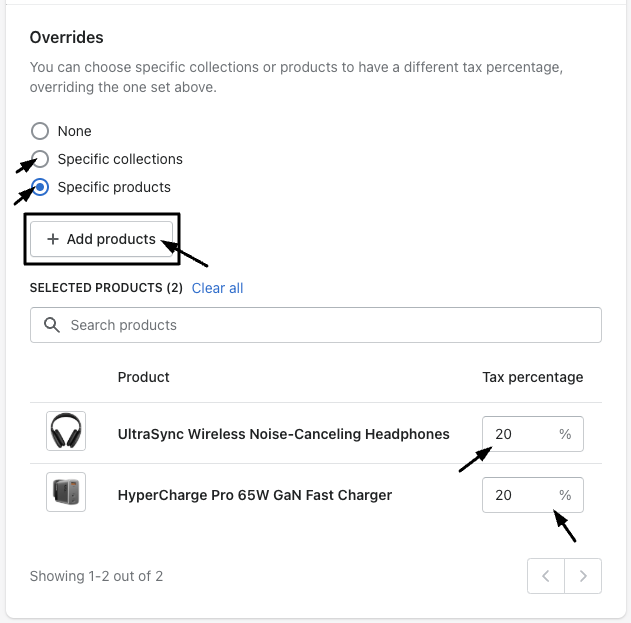This screenshot has height=623, width=631.
Task: Select the None override option
Action: click(x=40, y=131)
